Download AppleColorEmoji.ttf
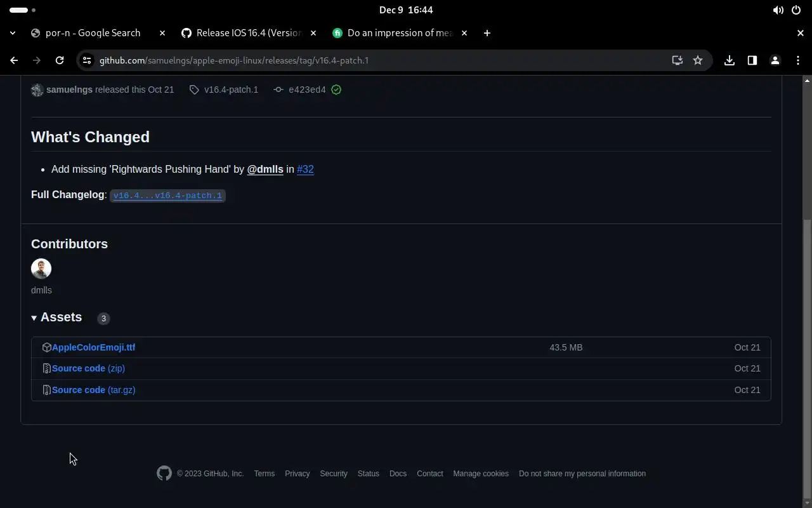Screen dimensions: 812x508 93,347
